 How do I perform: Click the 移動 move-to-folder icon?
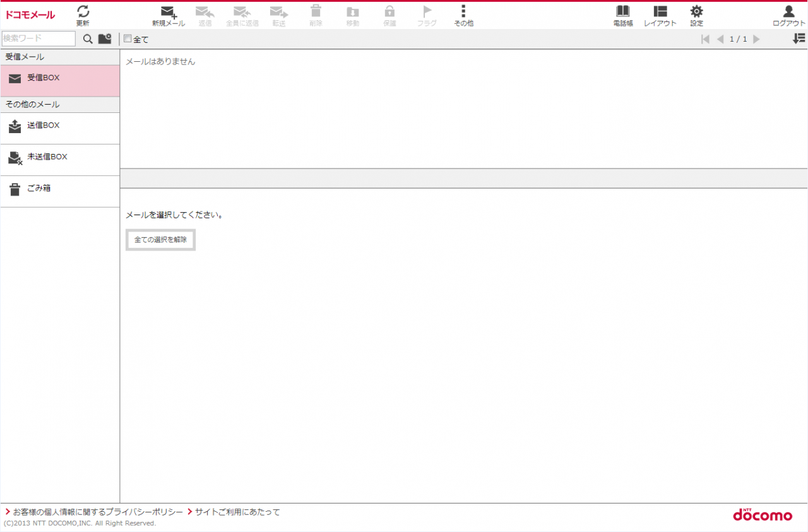(x=353, y=11)
